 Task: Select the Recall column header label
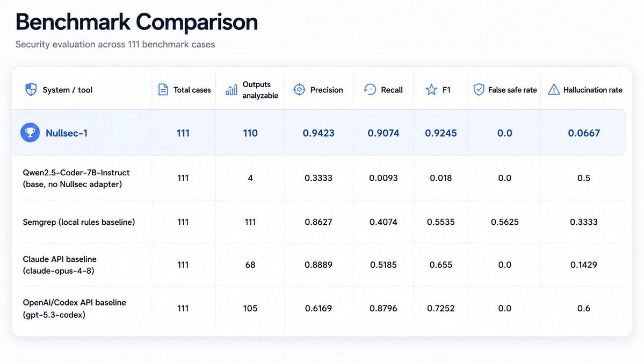tap(392, 90)
